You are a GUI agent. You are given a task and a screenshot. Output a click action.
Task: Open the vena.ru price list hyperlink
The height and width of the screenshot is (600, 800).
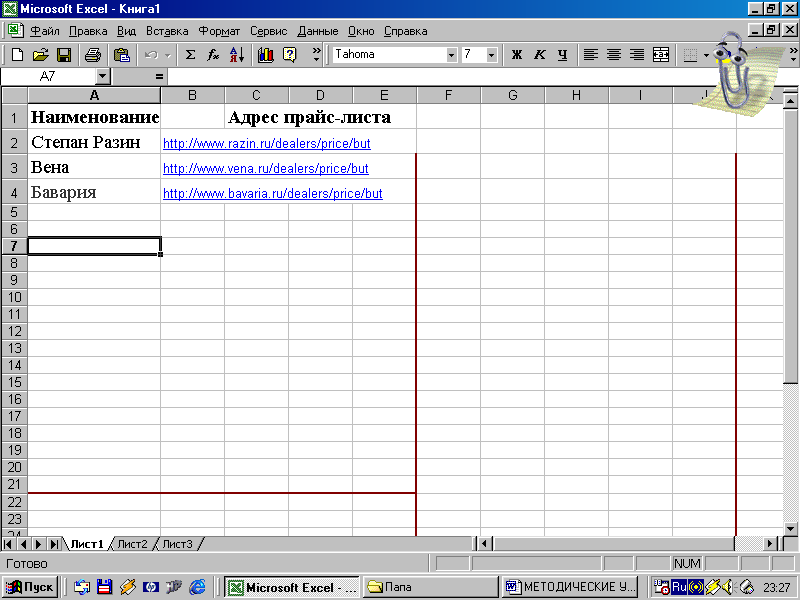tap(265, 169)
